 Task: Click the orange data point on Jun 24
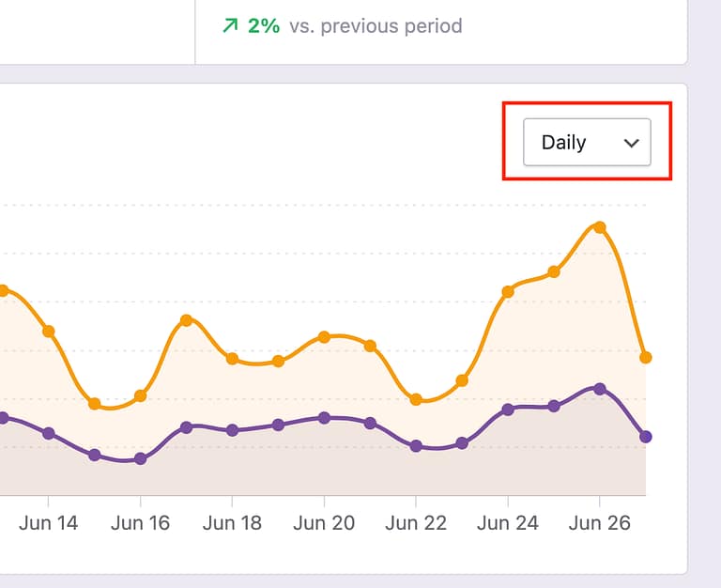(508, 292)
